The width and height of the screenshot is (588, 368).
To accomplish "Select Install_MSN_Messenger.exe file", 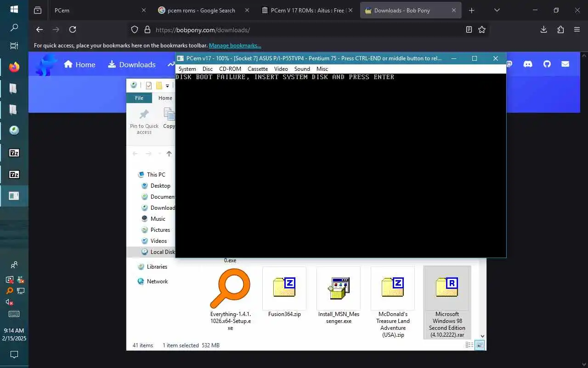I will coord(339,296).
